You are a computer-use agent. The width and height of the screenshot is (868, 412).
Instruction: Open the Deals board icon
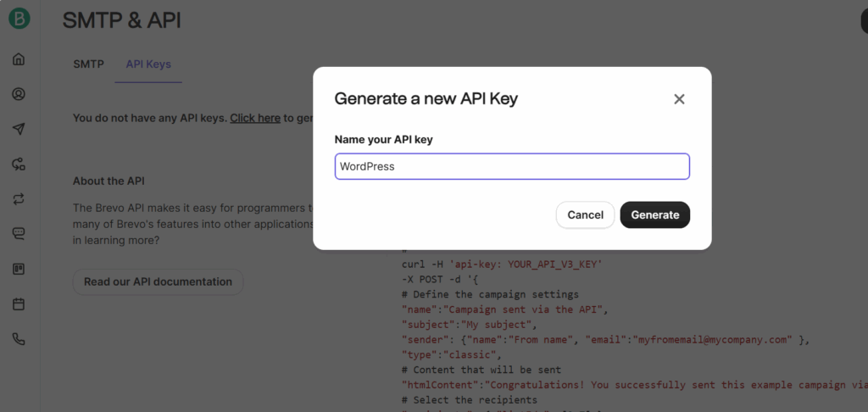[x=19, y=269]
